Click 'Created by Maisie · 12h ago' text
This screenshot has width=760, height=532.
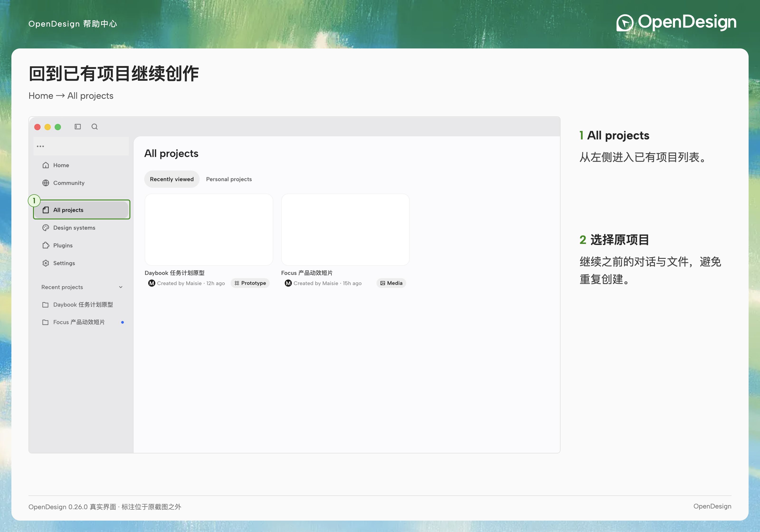[x=191, y=283]
